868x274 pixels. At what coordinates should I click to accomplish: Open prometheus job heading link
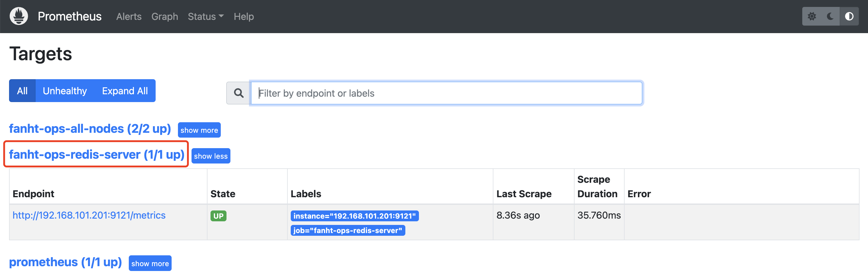pos(65,262)
